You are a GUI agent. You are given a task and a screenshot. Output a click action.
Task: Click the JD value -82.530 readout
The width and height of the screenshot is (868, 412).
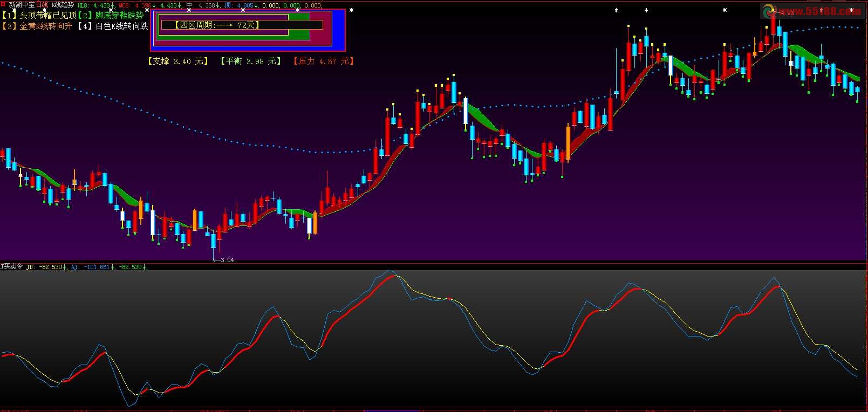[51, 267]
